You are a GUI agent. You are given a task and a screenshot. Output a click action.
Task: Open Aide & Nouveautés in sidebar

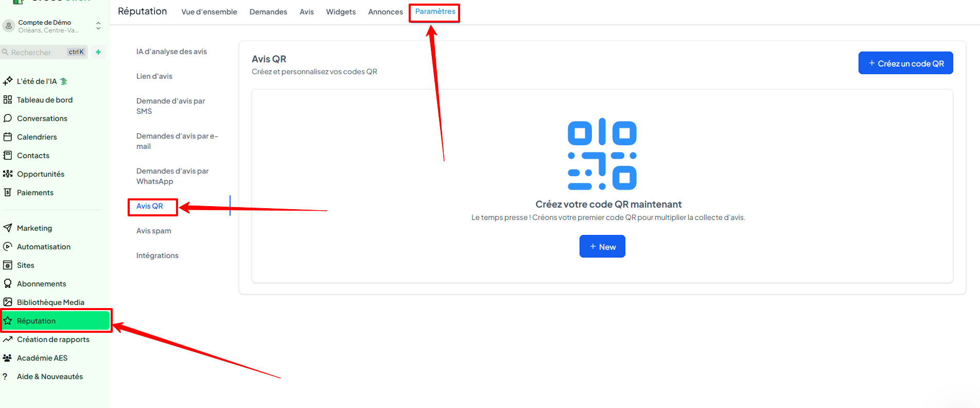50,377
